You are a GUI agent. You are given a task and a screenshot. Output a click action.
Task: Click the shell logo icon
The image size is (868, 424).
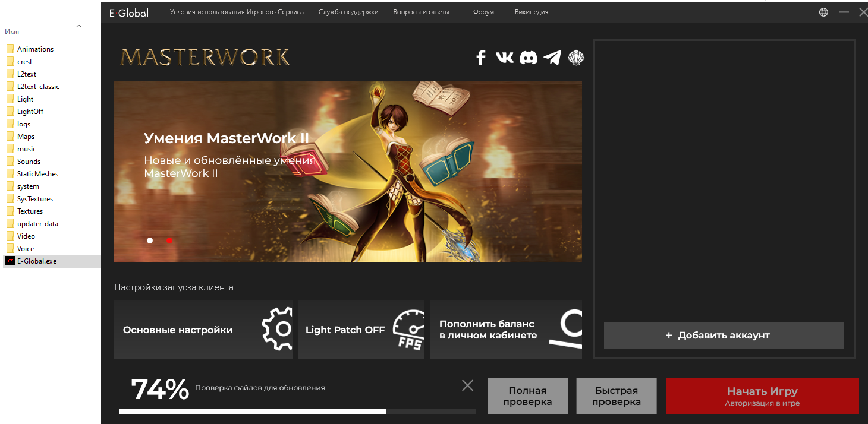pyautogui.click(x=576, y=58)
